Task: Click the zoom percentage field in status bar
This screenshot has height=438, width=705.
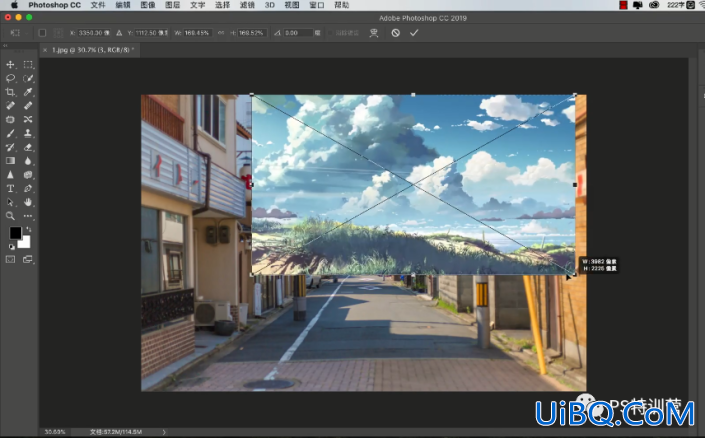Action: coord(54,432)
